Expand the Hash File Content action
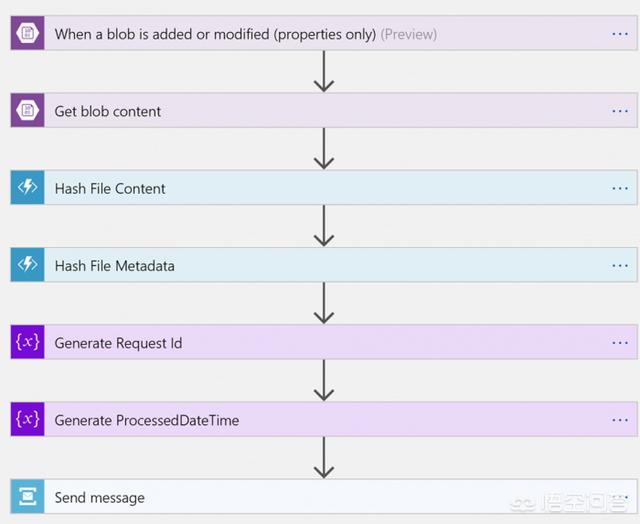This screenshot has width=640, height=524. pyautogui.click(x=110, y=188)
